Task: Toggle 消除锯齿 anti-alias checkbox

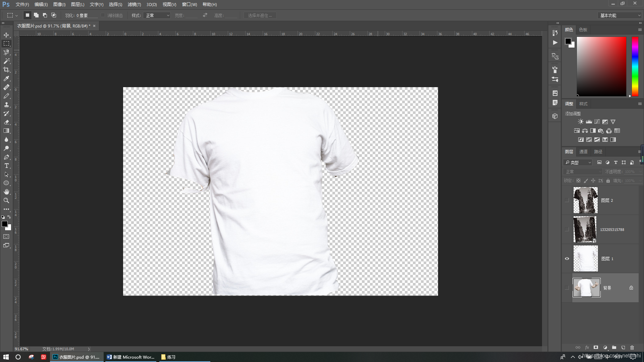Action: [x=103, y=15]
